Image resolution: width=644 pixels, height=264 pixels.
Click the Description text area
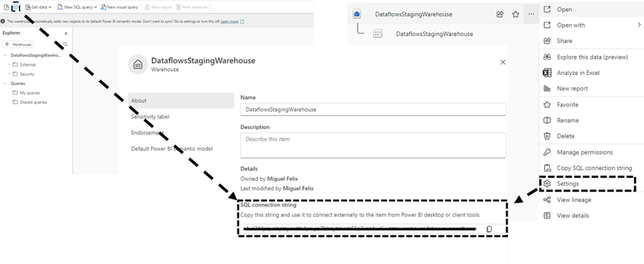[x=373, y=145]
